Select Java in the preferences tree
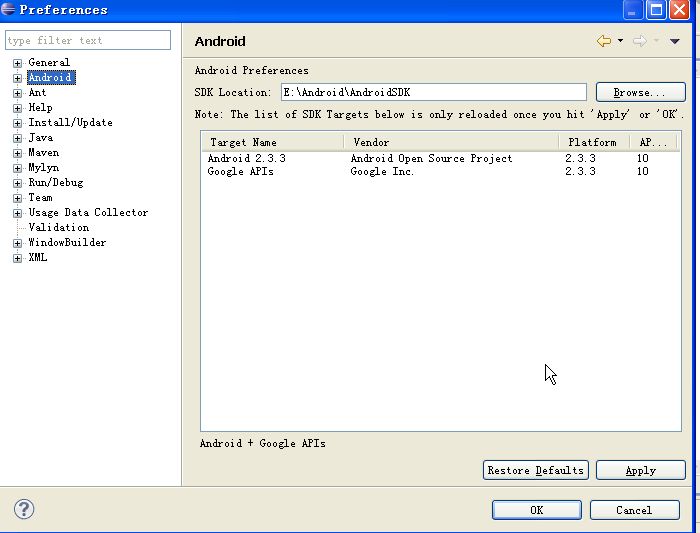The height and width of the screenshot is (533, 700). [41, 137]
